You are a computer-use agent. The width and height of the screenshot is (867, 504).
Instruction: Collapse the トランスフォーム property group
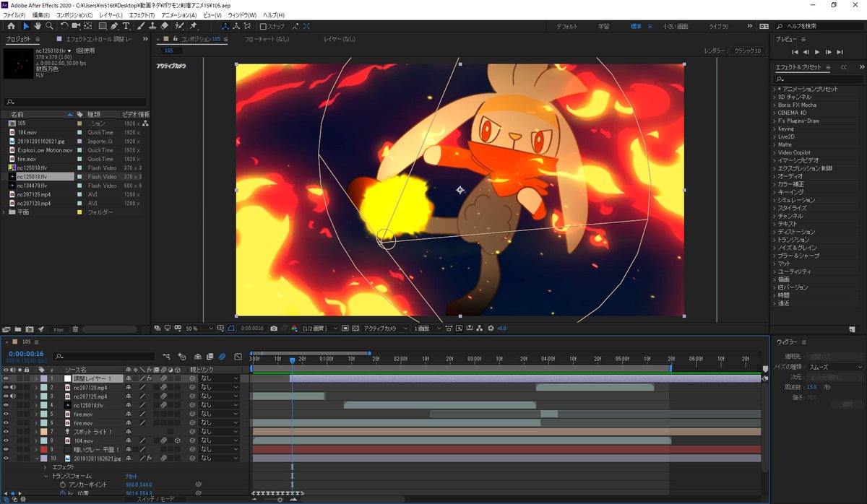point(45,476)
